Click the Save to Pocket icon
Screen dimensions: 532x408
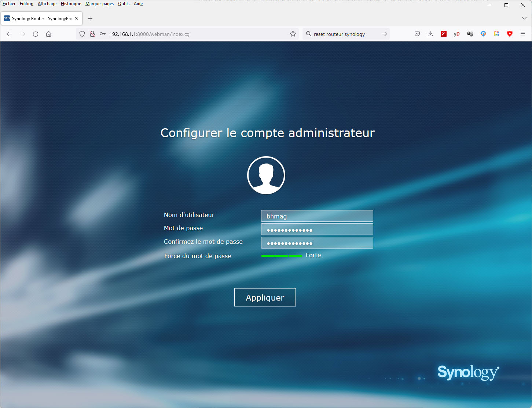click(x=417, y=34)
